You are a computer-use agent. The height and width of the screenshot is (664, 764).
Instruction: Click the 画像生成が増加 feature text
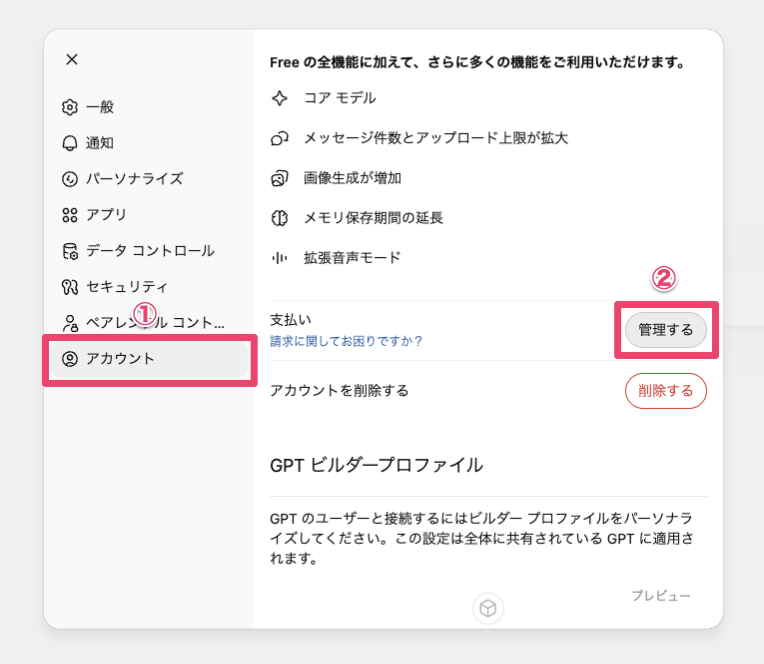coord(352,178)
